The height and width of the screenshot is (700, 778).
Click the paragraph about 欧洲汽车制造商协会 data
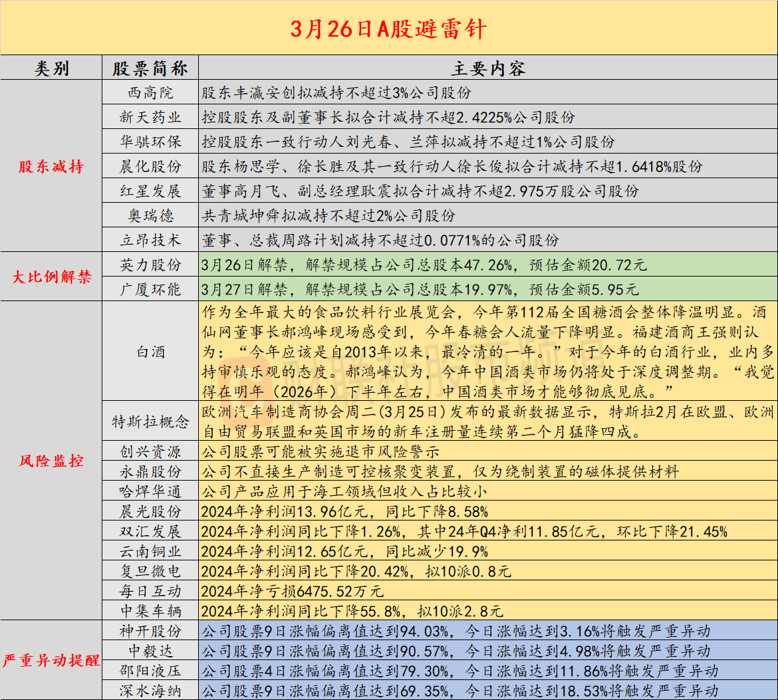(x=487, y=421)
